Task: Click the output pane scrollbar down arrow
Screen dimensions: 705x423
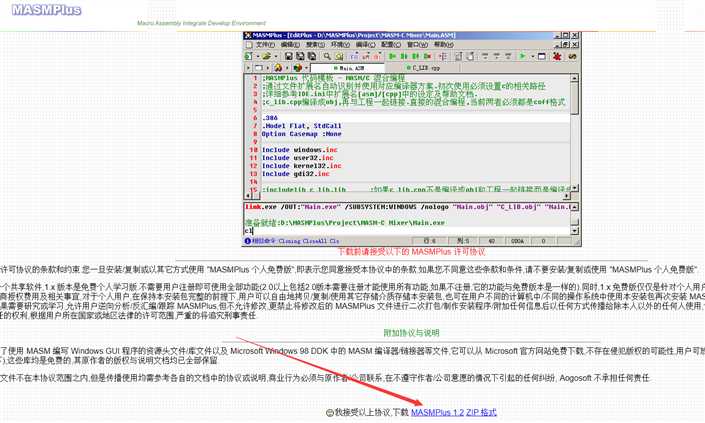Action: [574, 231]
